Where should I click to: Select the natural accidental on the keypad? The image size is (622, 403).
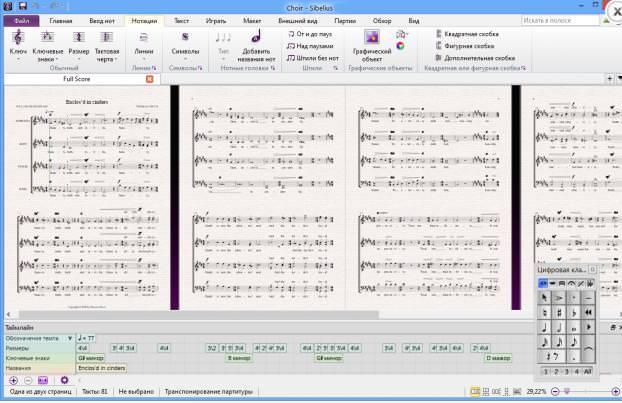[x=545, y=313]
